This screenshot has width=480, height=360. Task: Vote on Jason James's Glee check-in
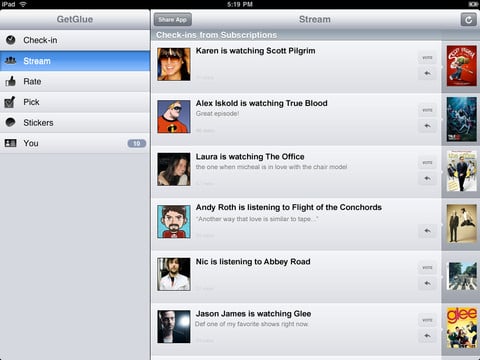coord(427,320)
